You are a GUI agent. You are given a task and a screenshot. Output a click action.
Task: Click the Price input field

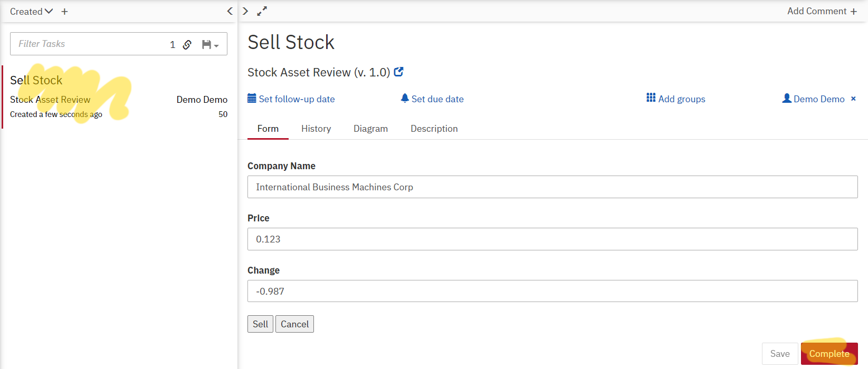pos(552,239)
